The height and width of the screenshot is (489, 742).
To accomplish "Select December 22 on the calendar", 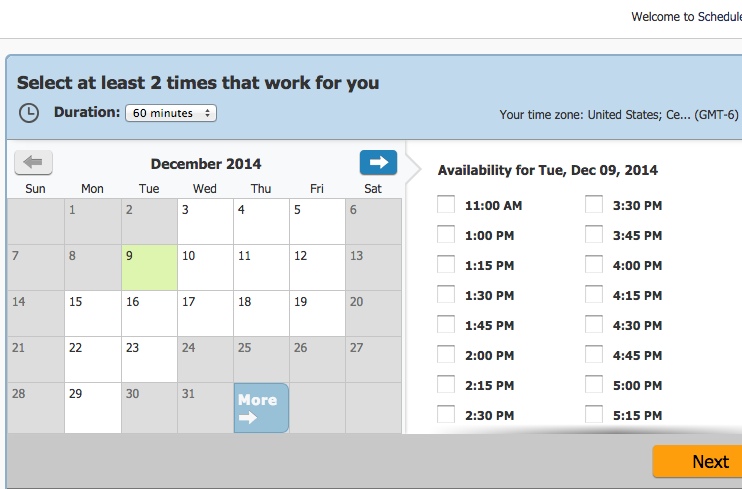I will [92, 359].
